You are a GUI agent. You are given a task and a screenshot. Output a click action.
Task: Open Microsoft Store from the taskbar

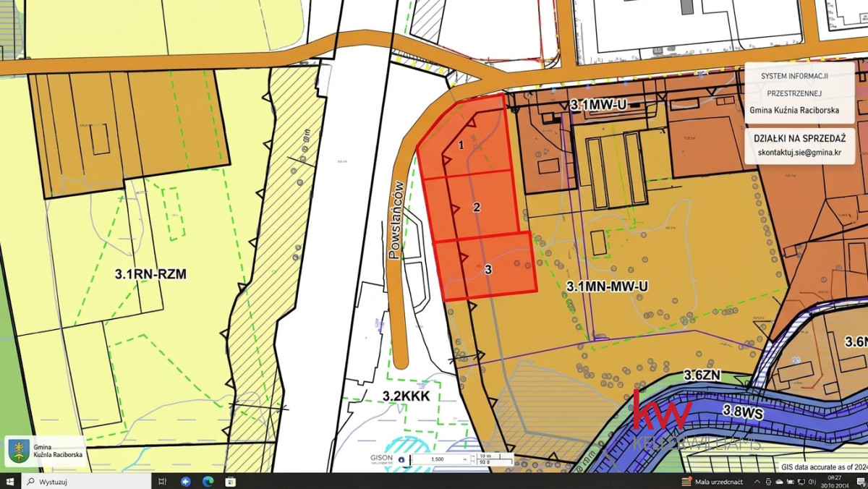point(230,481)
